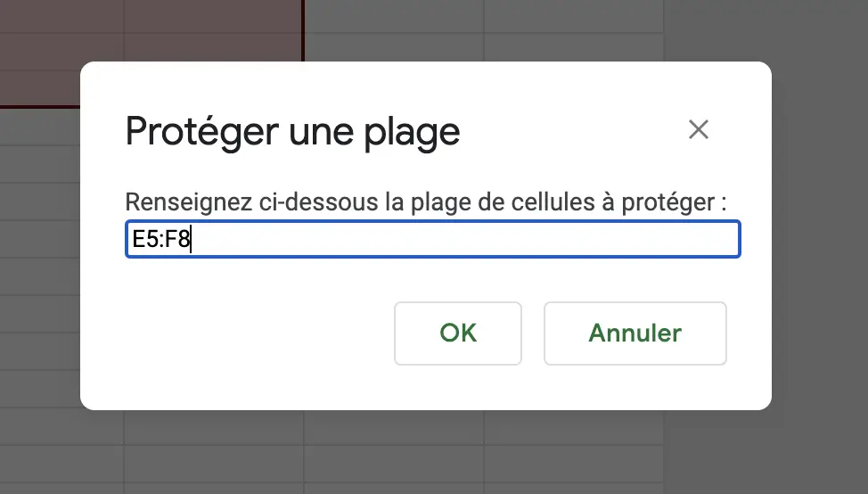Click dimmed cell left of the range input field
The width and height of the screenshot is (868, 494).
click(40, 239)
